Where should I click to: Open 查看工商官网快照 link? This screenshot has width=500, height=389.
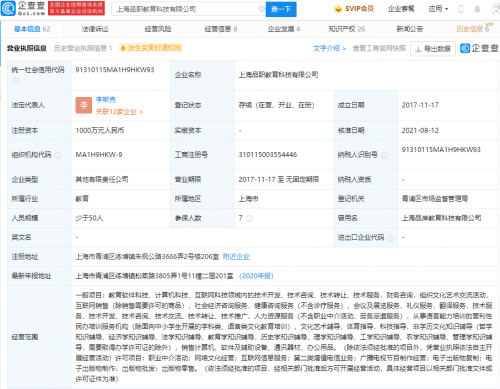point(379,48)
